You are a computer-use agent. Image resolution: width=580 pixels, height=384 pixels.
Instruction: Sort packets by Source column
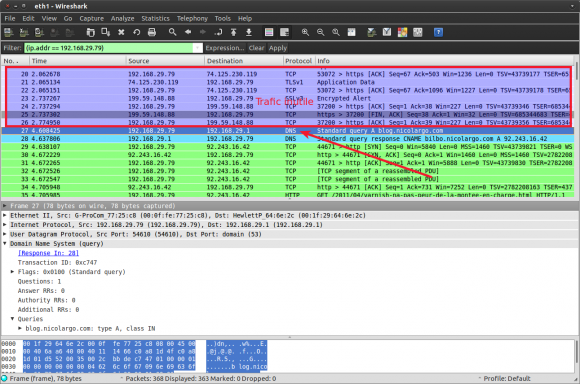tap(165, 61)
